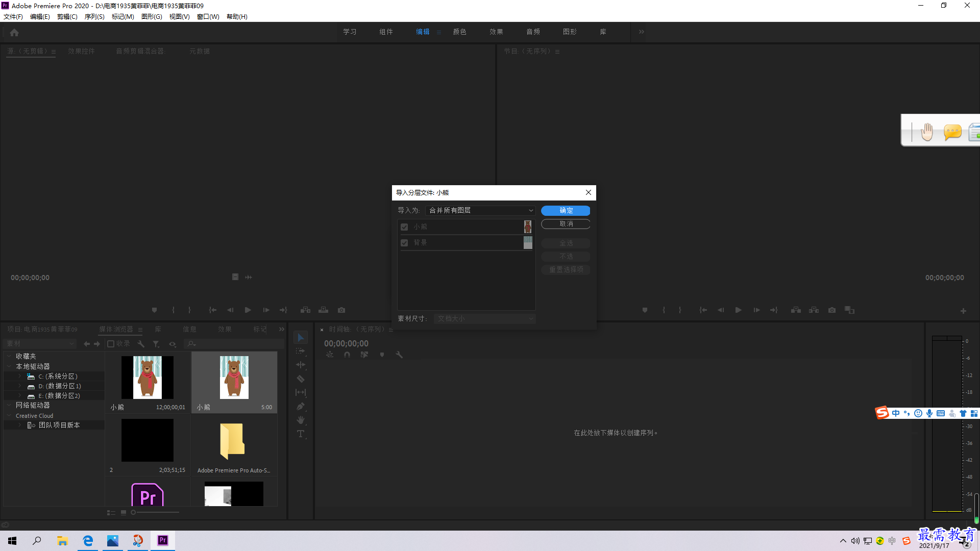Open media browser file type filter
Viewport: 980px width, 551px height.
point(156,344)
